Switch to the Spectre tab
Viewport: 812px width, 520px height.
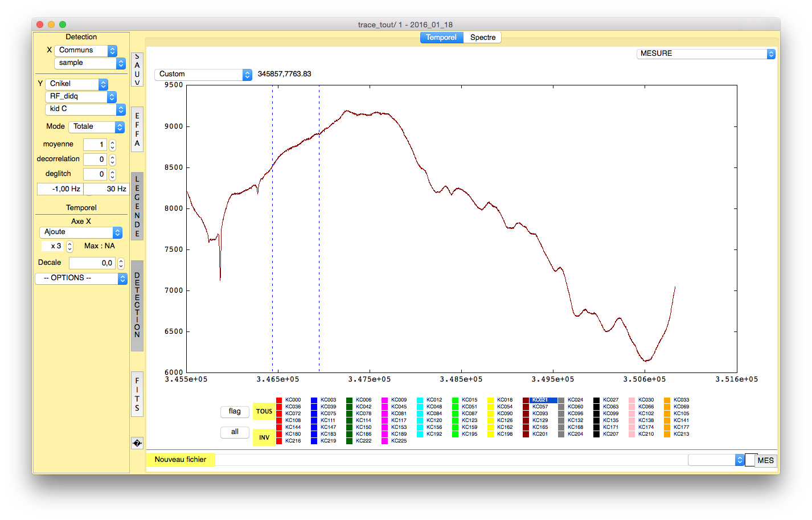click(x=482, y=38)
